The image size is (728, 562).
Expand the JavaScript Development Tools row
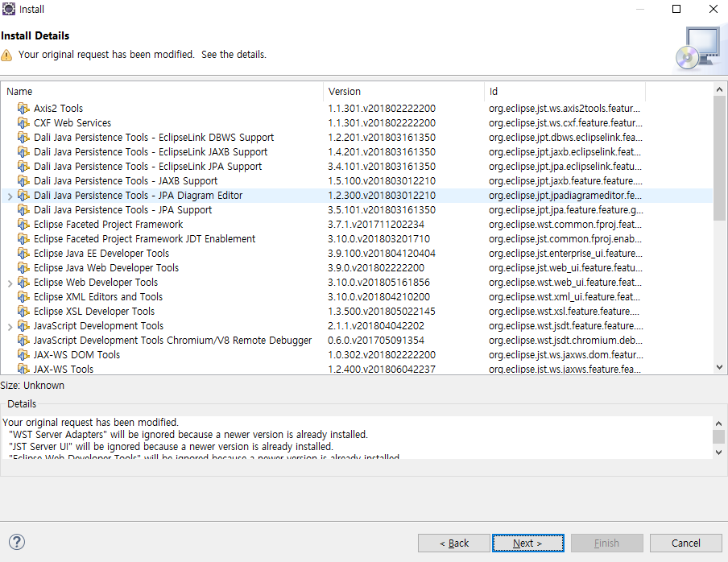pos(10,327)
